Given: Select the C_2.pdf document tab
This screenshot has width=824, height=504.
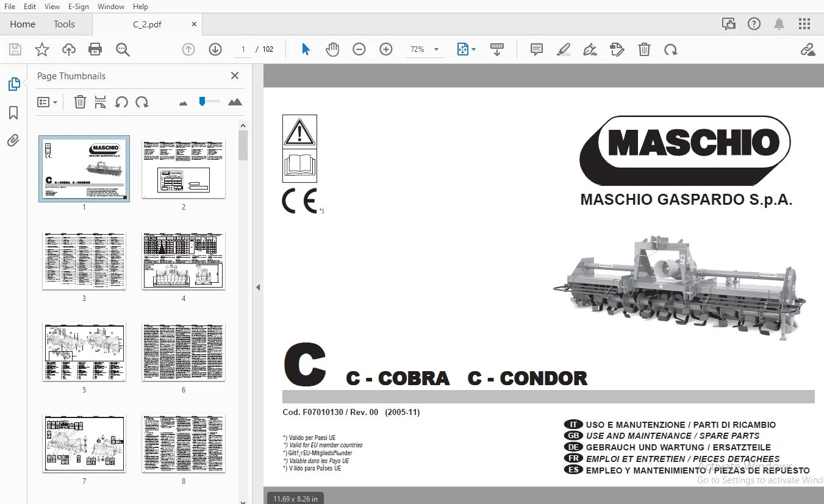Looking at the screenshot, I should pyautogui.click(x=146, y=24).
